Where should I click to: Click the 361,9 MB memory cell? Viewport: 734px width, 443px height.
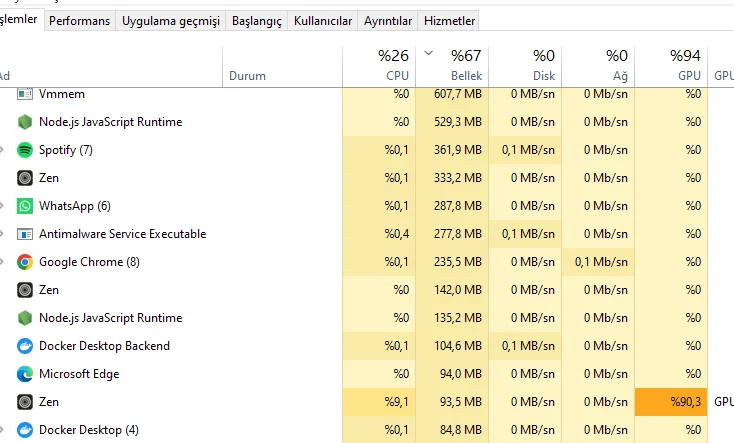[452, 150]
